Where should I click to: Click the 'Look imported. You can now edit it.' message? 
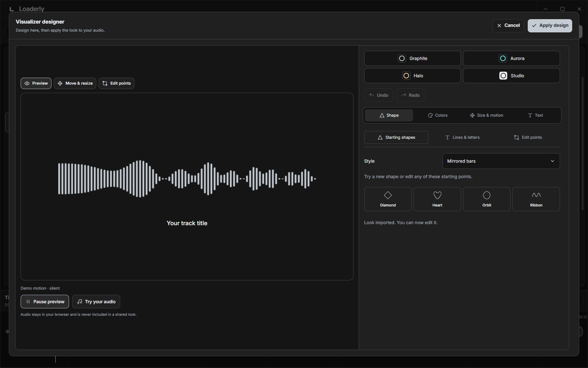point(401,223)
